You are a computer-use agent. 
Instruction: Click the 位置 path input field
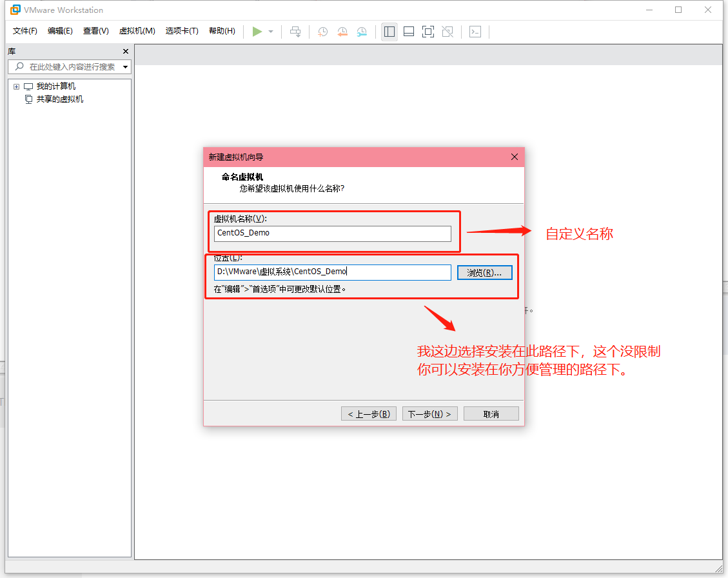[333, 272]
